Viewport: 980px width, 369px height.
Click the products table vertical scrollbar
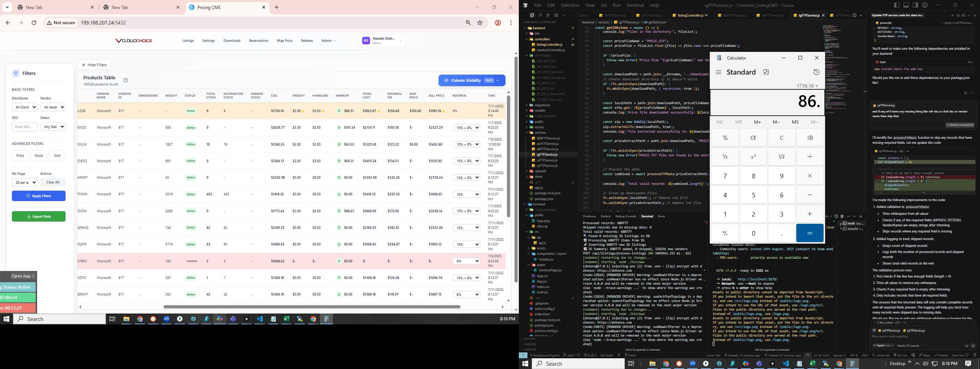[508, 156]
